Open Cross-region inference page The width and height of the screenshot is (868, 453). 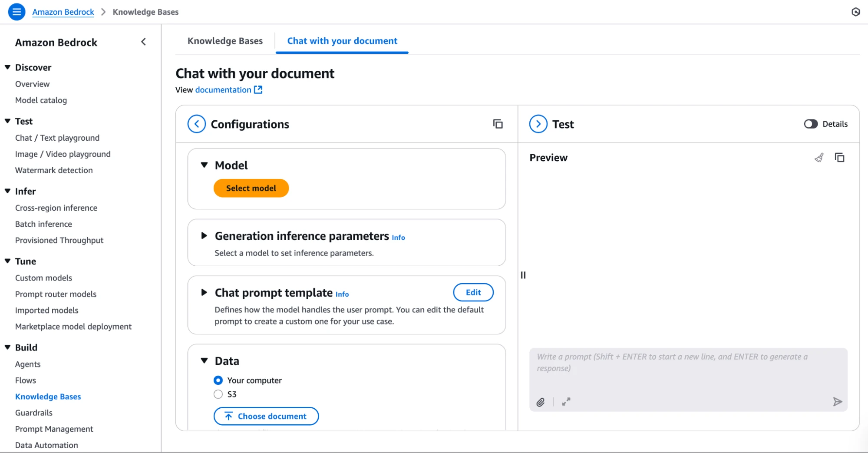coord(56,208)
